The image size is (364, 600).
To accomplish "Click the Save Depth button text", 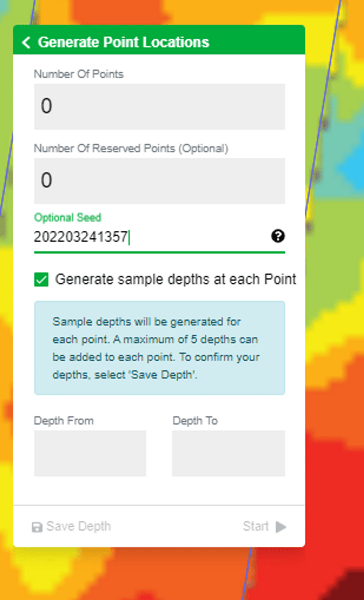I will (78, 526).
